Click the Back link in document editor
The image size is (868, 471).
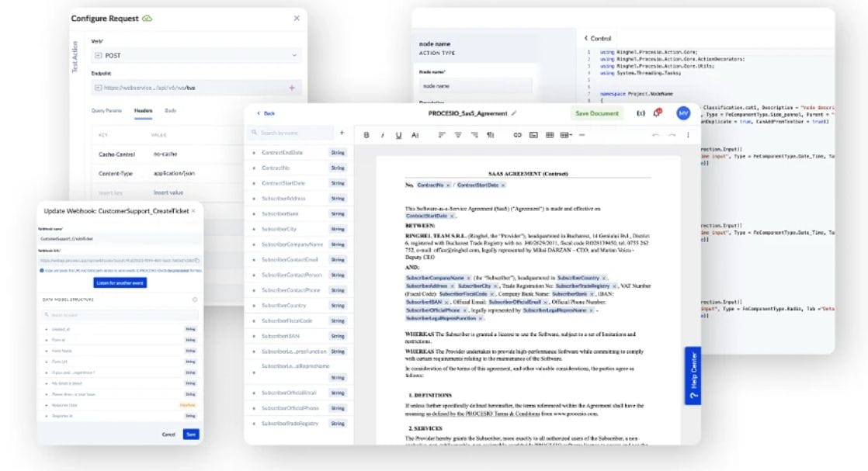266,113
